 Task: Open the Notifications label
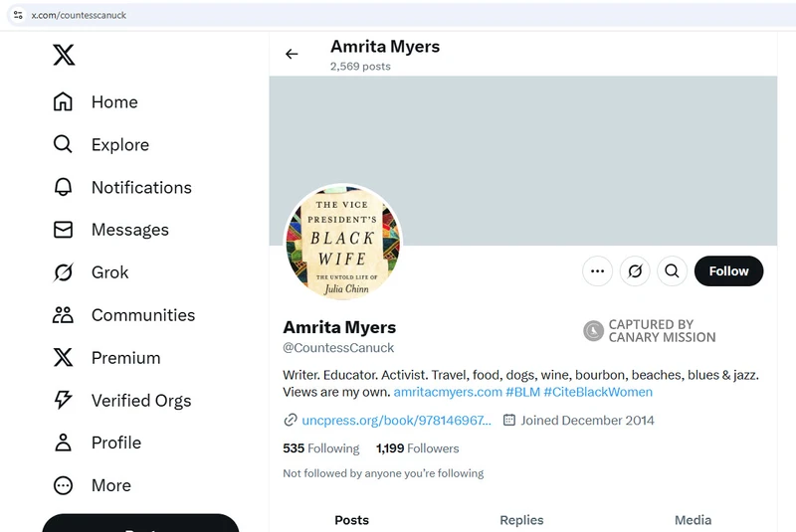point(141,187)
